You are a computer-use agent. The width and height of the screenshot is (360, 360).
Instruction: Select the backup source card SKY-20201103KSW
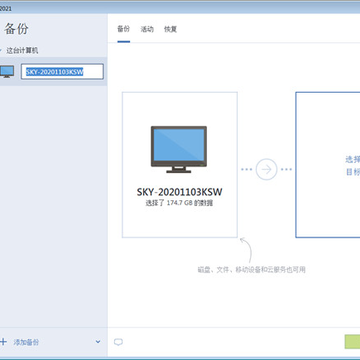point(180,165)
